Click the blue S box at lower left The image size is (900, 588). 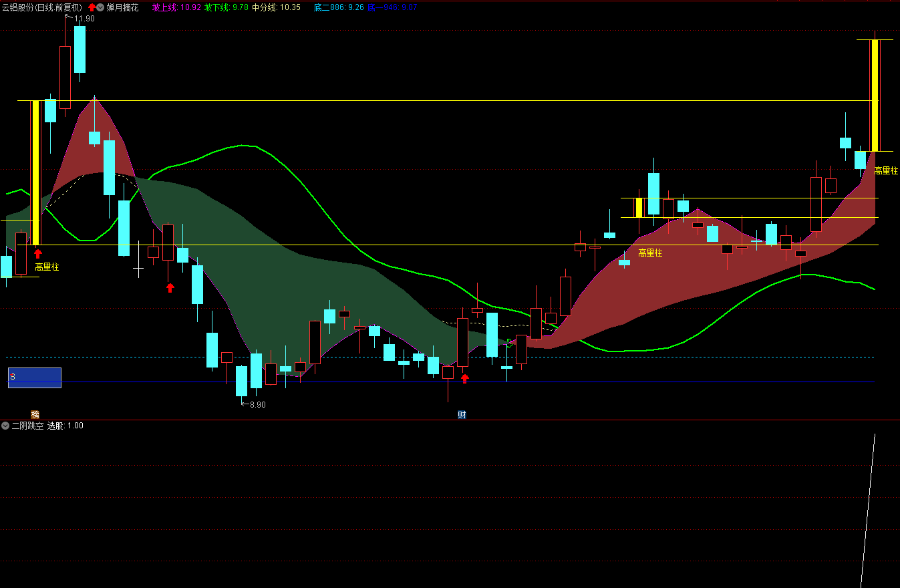pyautogui.click(x=35, y=378)
